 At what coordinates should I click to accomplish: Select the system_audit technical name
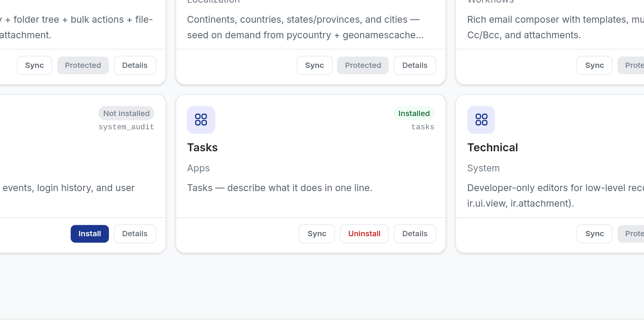point(126,127)
